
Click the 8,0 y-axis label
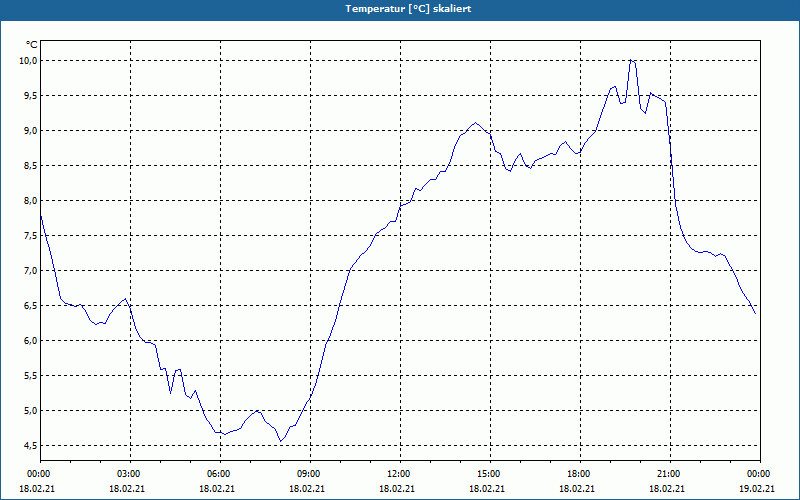tap(31, 201)
